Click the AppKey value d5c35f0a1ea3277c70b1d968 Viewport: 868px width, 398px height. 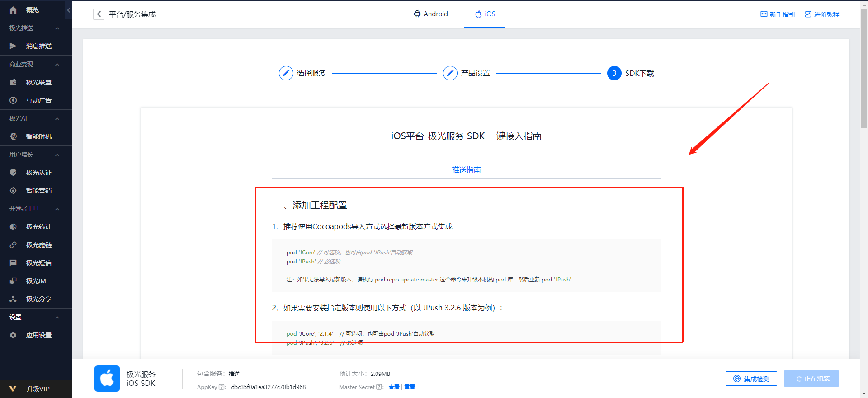269,387
